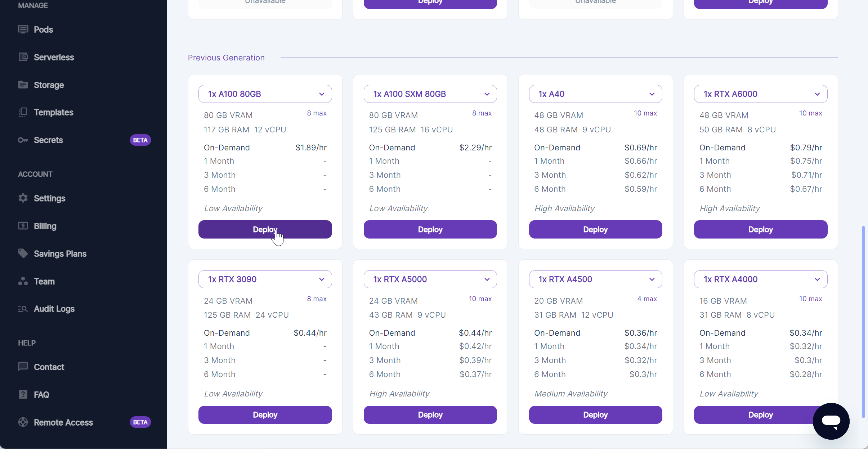Expand the 1x A100 80GB dropdown
The height and width of the screenshot is (449, 868).
pyautogui.click(x=265, y=94)
